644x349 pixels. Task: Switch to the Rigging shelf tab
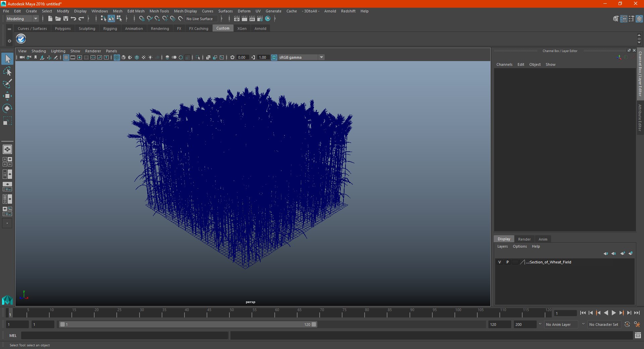coord(110,29)
